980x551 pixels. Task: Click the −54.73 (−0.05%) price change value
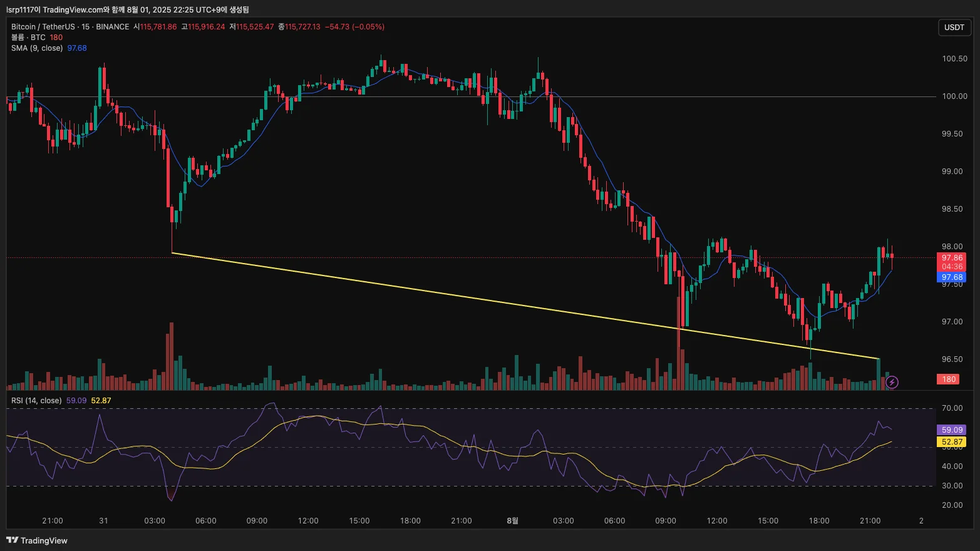[x=354, y=27]
